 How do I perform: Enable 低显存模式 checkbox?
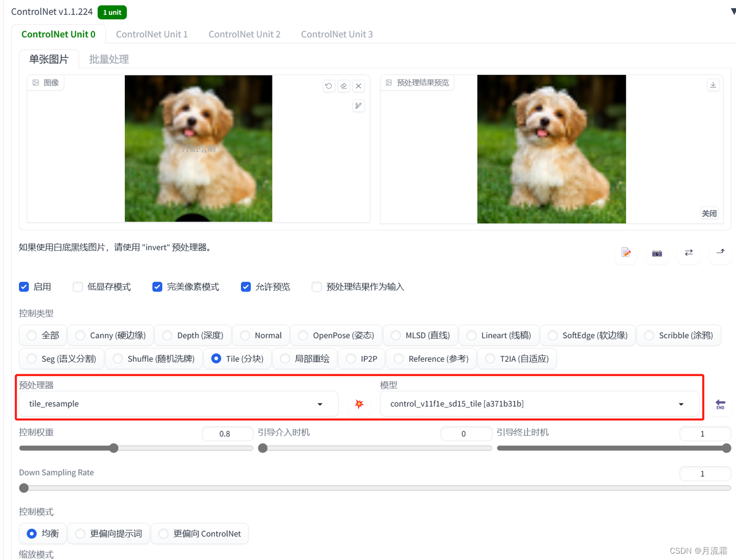click(78, 287)
